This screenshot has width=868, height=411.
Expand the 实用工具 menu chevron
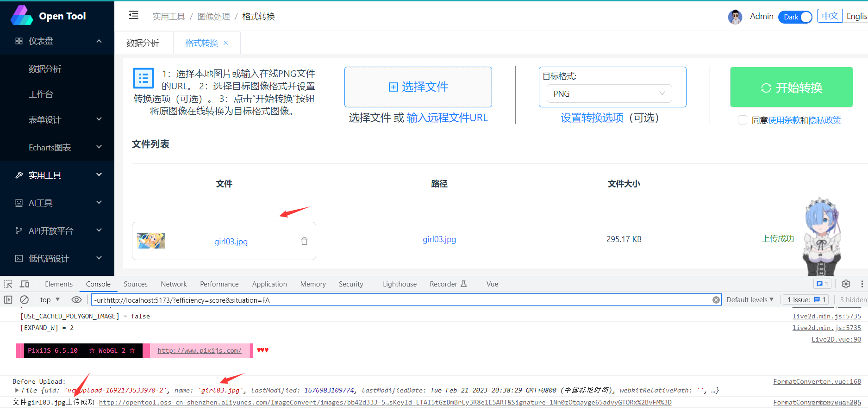[x=99, y=174]
